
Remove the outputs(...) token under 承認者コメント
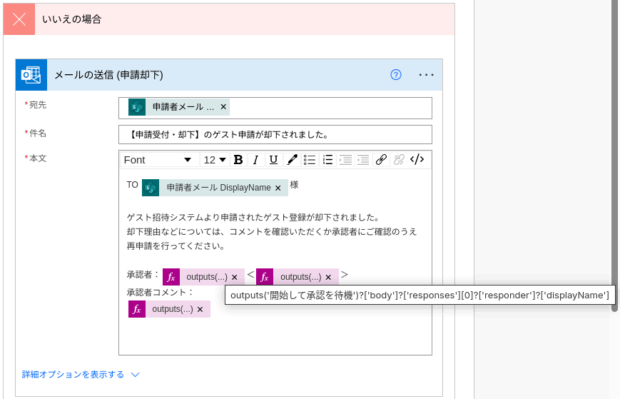[200, 309]
